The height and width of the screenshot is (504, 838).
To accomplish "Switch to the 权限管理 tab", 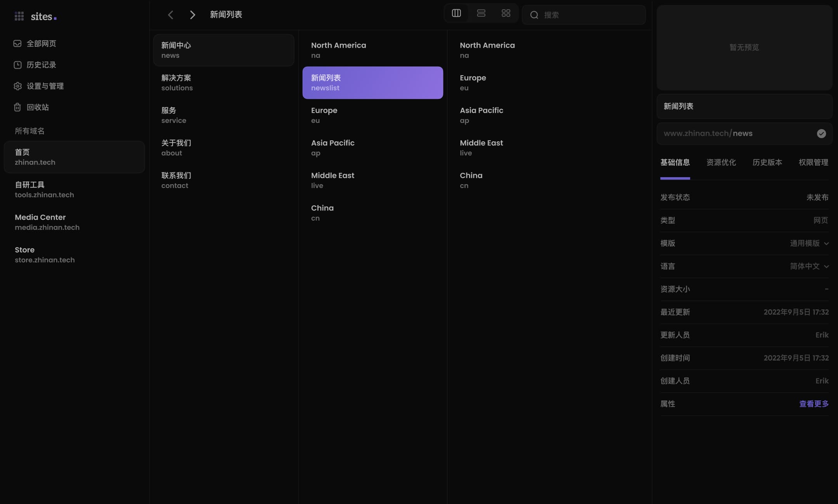I will coord(813,162).
